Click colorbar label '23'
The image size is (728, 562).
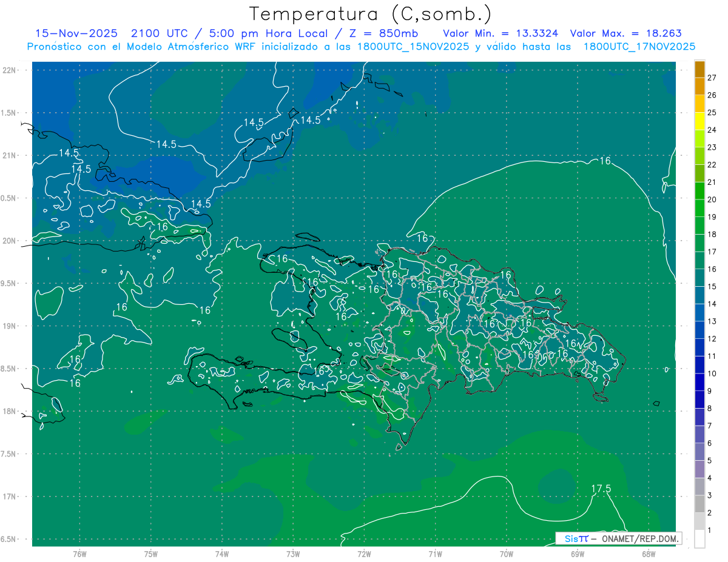click(712, 147)
